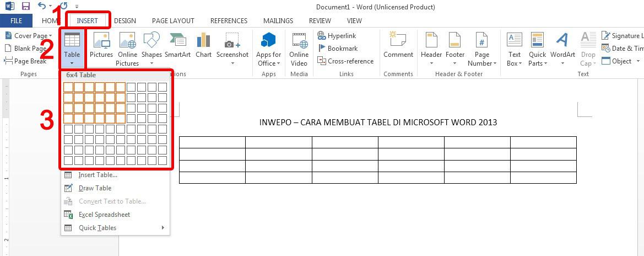The image size is (644, 256).
Task: Insert a Blank Page
Action: 25,49
